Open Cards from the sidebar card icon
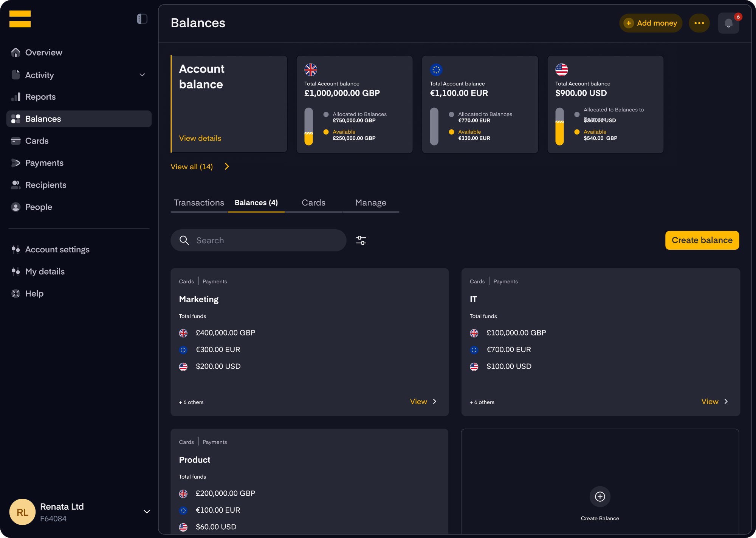Screen dimensions: 756x538 (x=15, y=141)
